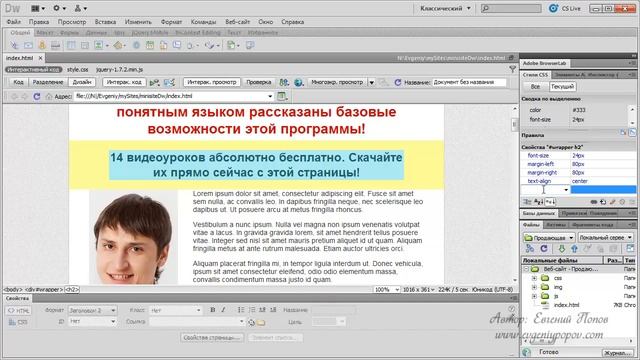Click new CSS rule icon

603,202
